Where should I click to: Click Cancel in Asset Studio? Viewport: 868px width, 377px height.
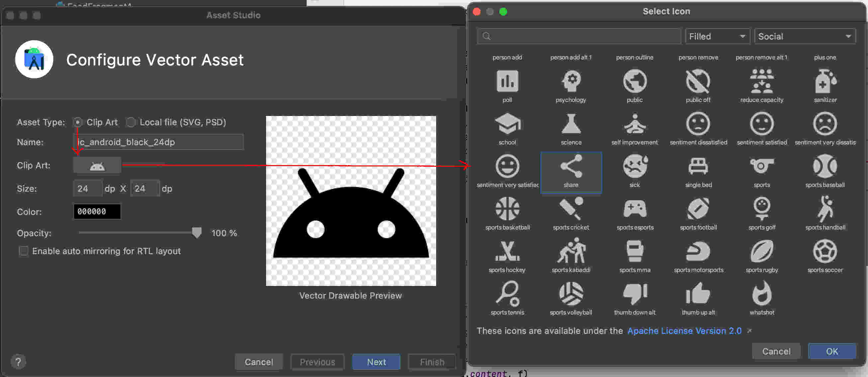point(258,362)
